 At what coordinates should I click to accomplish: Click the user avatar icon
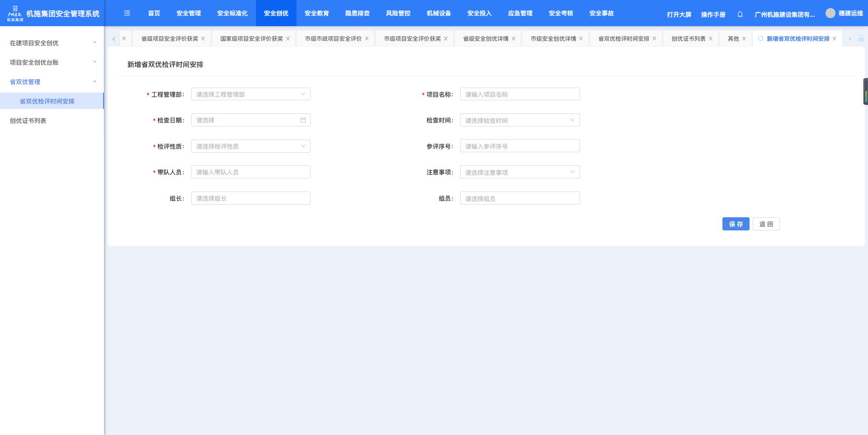(x=830, y=14)
